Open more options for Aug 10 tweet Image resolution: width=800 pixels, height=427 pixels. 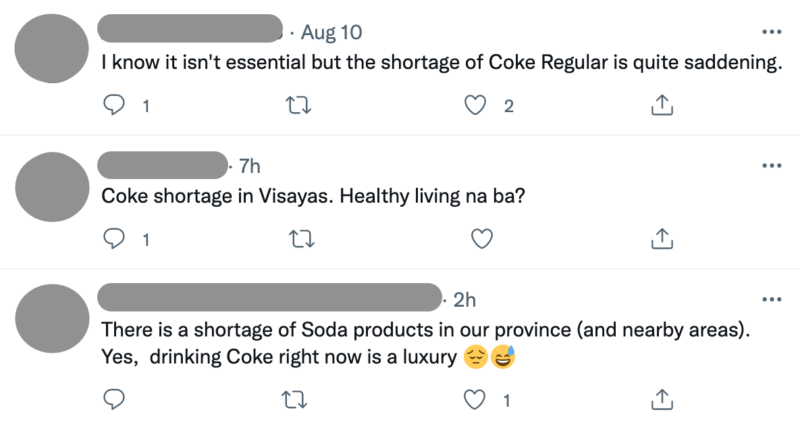(770, 33)
